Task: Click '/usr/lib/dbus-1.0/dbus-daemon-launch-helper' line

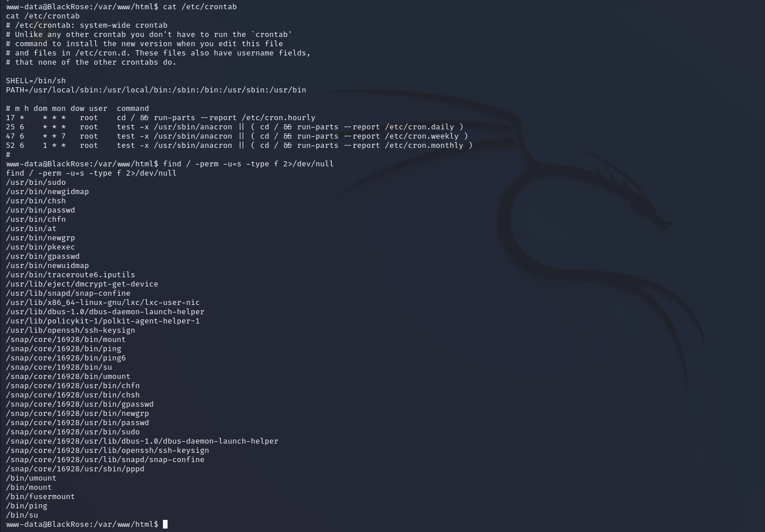Action: (x=105, y=311)
